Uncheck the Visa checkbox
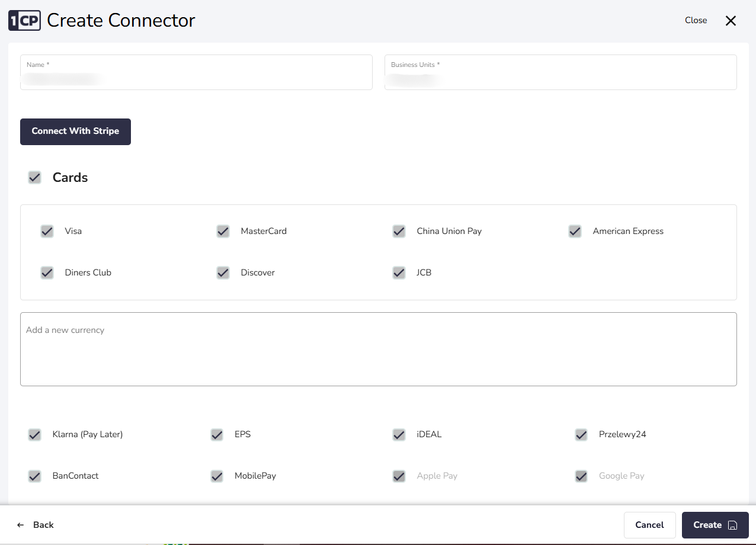Viewport: 756px width, 545px height. pos(47,231)
